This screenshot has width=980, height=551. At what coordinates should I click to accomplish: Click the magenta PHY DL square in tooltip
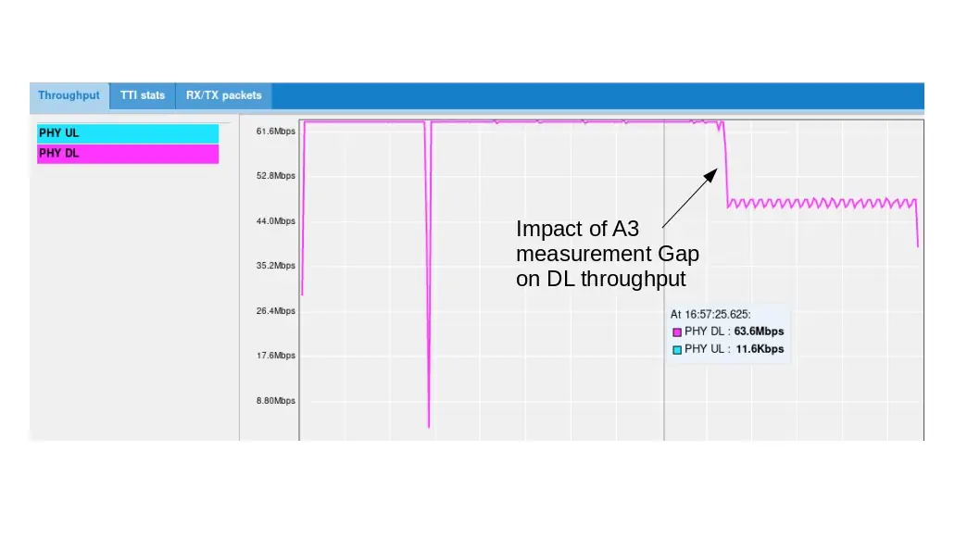677,332
